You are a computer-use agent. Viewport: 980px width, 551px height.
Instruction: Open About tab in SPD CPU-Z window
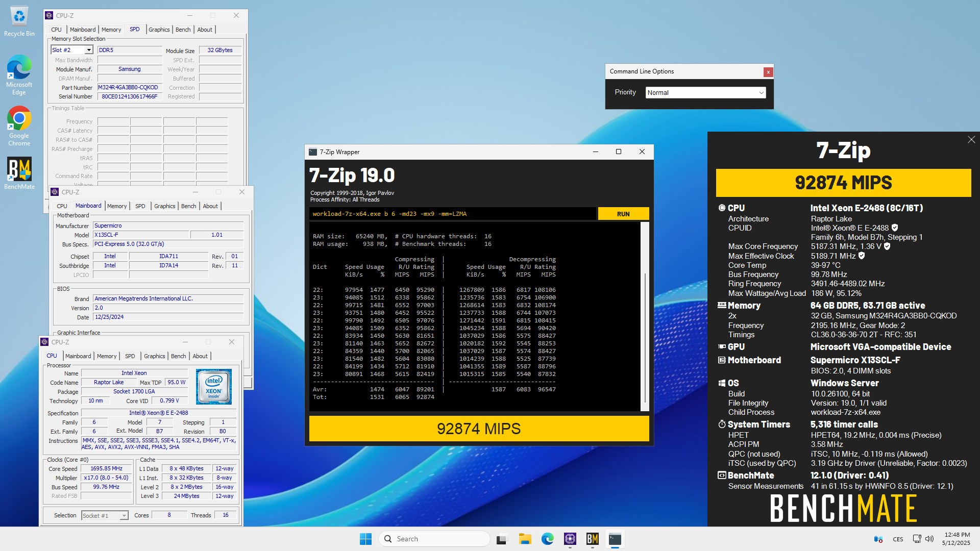[x=205, y=30]
